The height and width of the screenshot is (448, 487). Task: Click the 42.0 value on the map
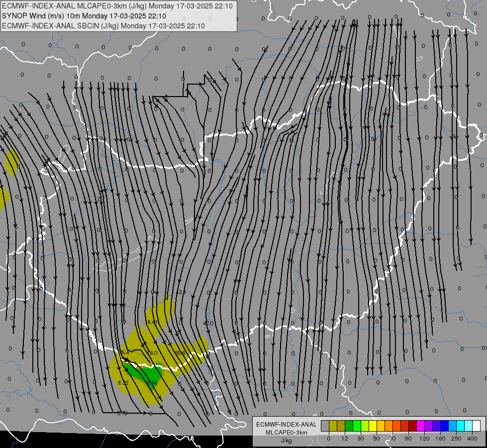click(208, 323)
